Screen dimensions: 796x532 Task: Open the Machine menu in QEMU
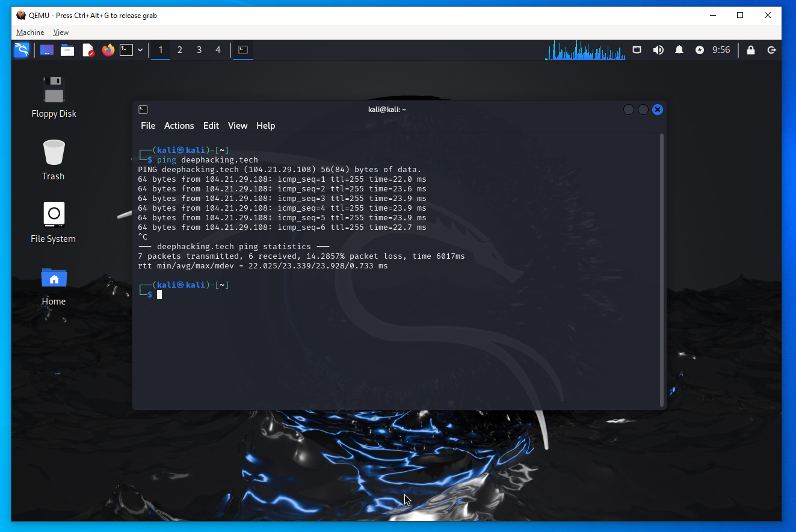29,32
